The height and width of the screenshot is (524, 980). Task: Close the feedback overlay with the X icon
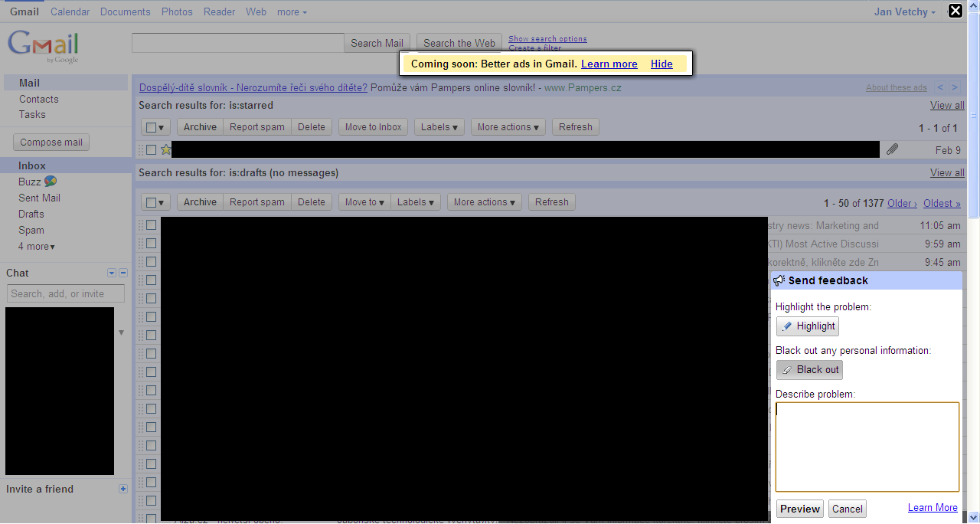point(955,11)
